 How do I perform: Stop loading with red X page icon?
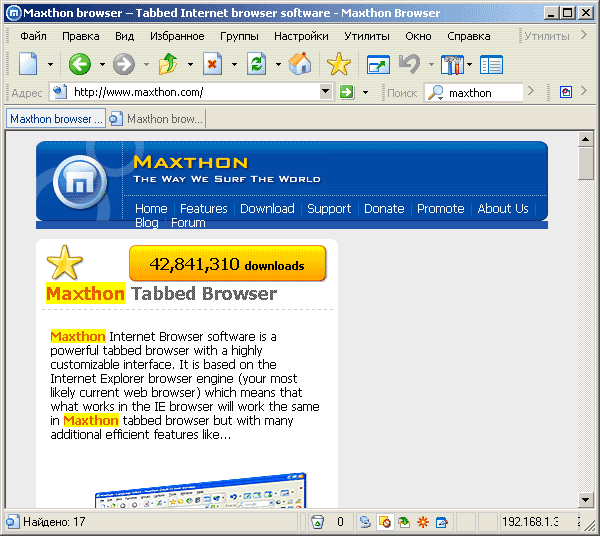pyautogui.click(x=212, y=64)
